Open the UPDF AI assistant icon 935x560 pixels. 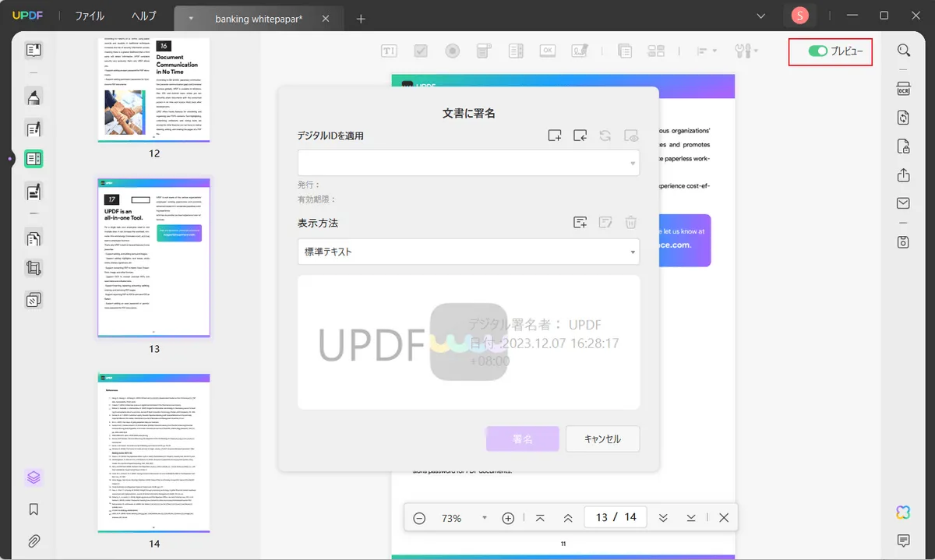click(904, 512)
